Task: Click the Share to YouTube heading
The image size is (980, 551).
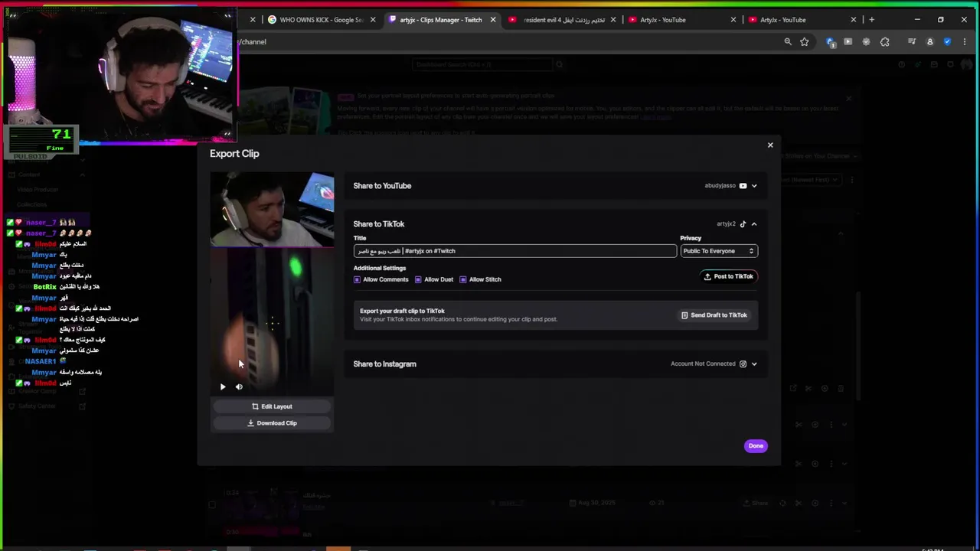Action: point(382,186)
